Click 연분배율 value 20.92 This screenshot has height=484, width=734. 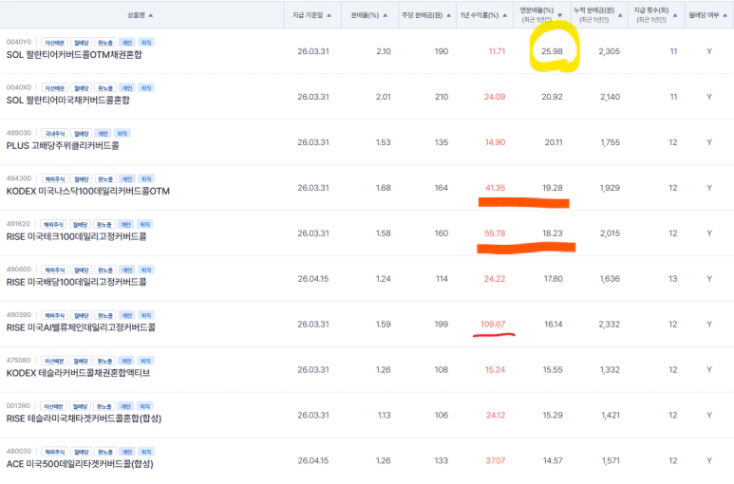(x=552, y=96)
